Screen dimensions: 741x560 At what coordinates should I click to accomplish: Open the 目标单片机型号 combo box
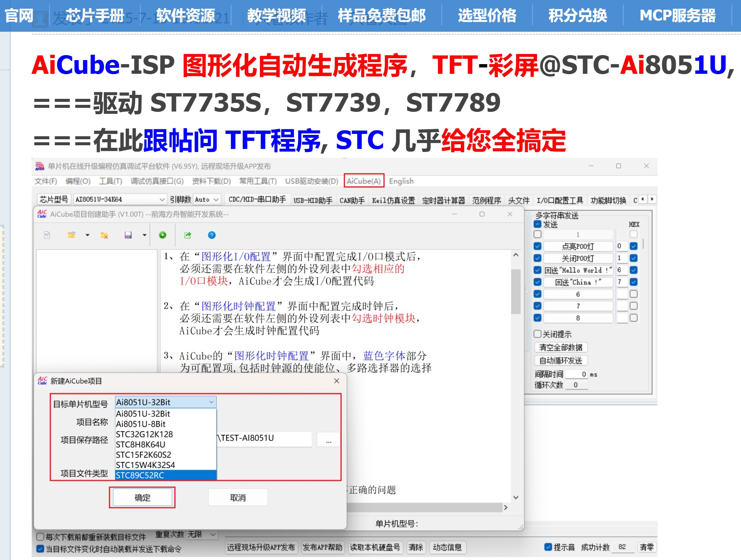(166, 402)
